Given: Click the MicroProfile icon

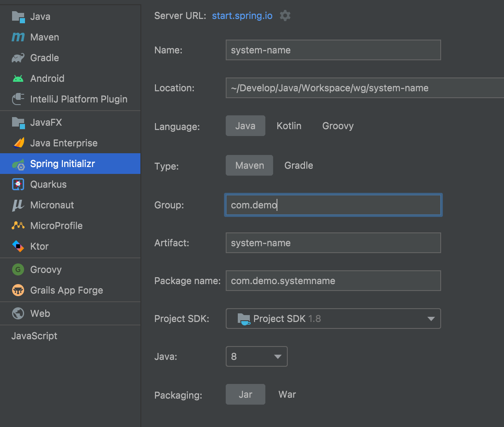Looking at the screenshot, I should tap(19, 226).
